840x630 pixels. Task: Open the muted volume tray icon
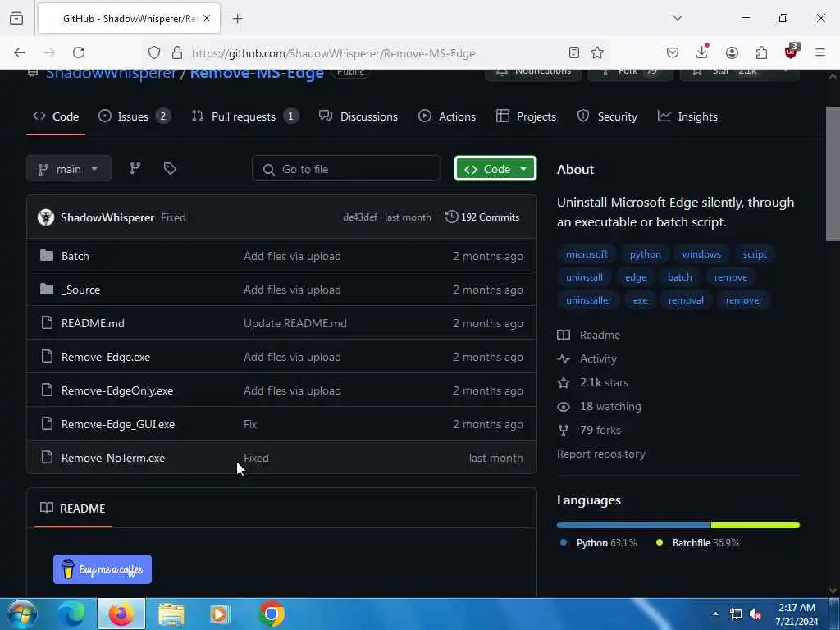point(756,614)
